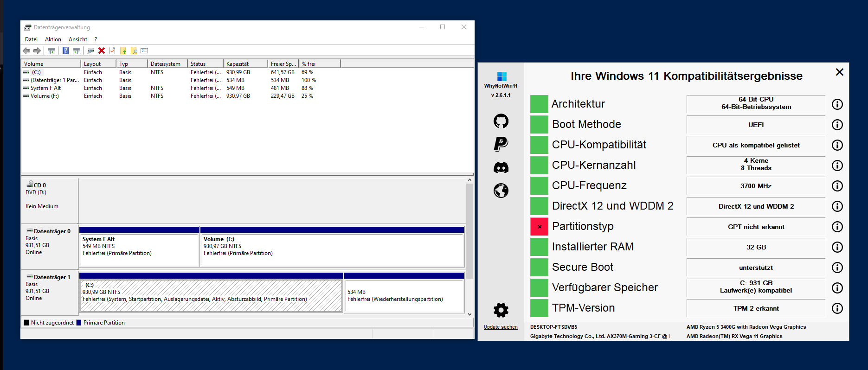Show info for the CPU-Frequenz row

pos(837,186)
